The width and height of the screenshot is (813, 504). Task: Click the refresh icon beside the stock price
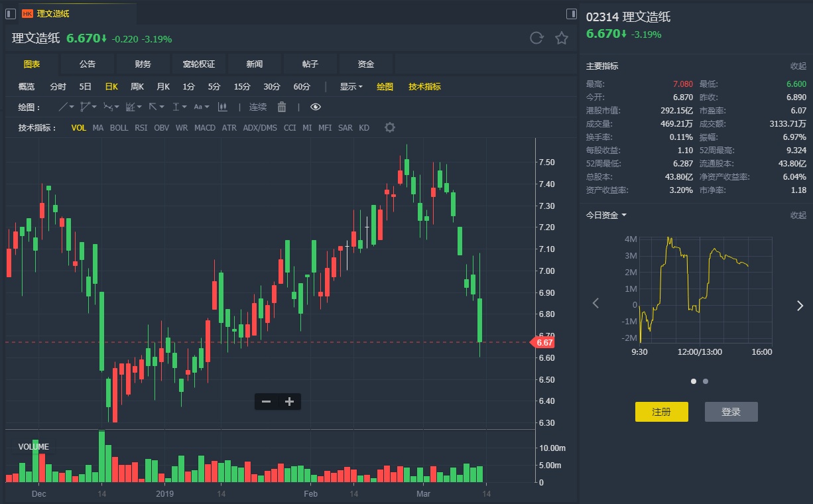coord(536,38)
